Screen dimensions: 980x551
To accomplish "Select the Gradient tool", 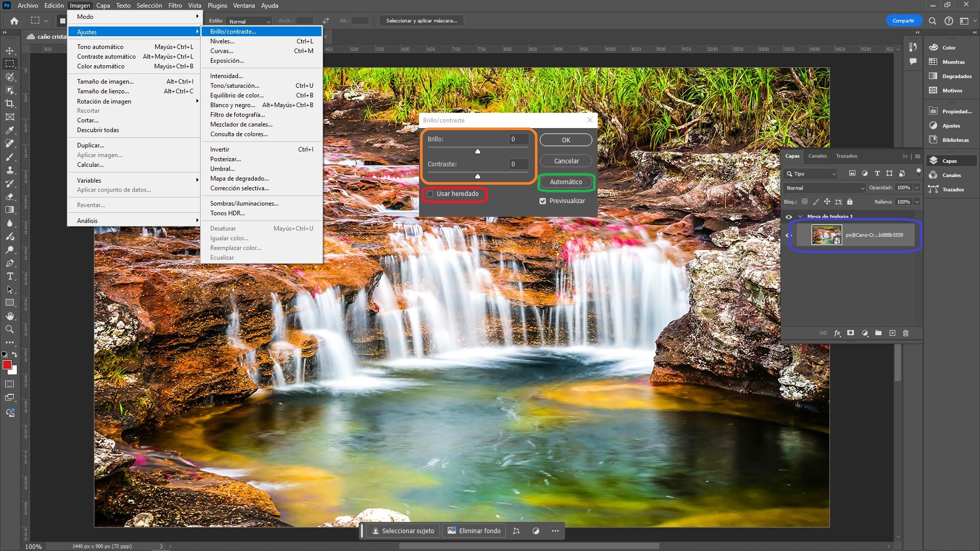I will [10, 210].
